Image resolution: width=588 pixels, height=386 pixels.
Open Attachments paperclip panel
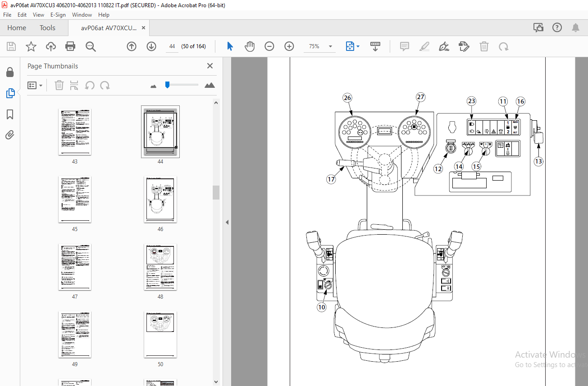click(x=10, y=135)
